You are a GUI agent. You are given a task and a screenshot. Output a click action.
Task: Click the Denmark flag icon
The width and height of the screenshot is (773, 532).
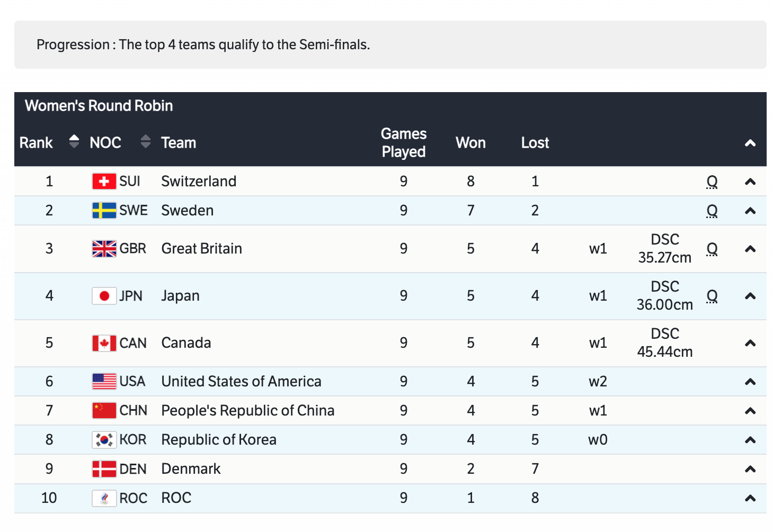pyautogui.click(x=104, y=469)
